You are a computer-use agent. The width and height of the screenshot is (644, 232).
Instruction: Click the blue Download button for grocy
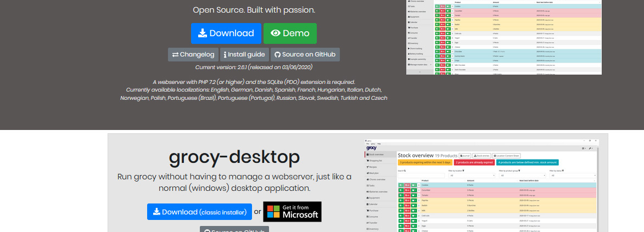point(226,33)
